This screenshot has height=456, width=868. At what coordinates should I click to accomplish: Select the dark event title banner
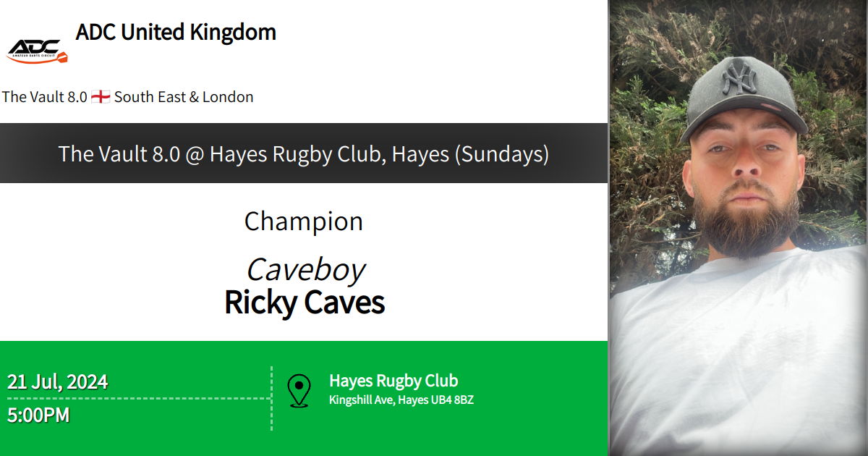pyautogui.click(x=304, y=153)
